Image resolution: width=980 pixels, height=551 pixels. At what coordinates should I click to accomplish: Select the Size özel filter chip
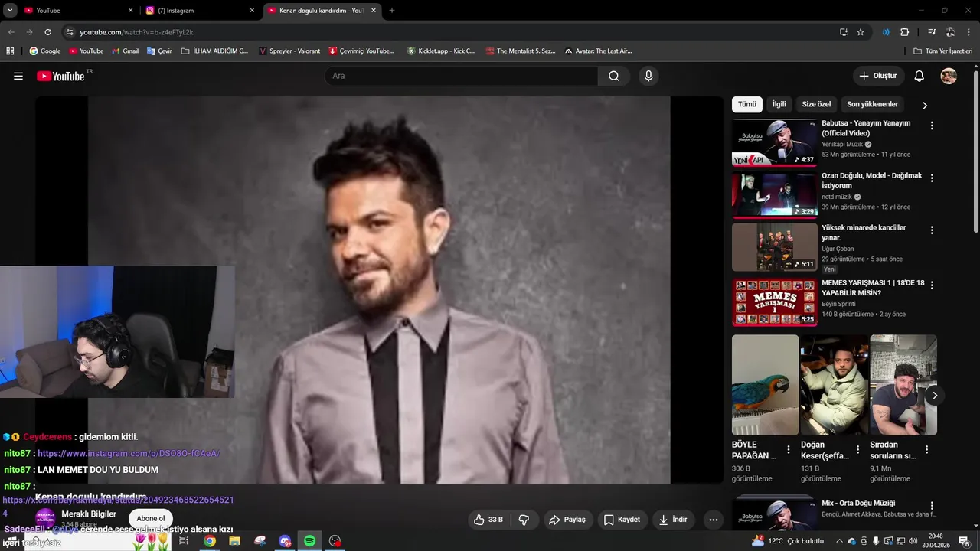[x=816, y=104]
